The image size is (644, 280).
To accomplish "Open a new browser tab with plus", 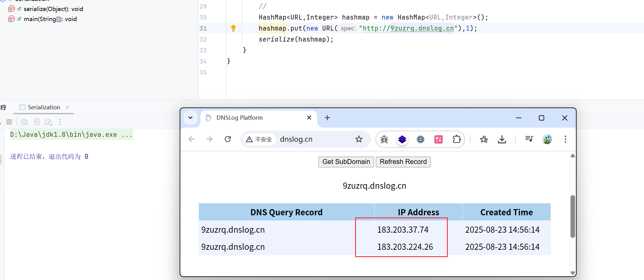I will tap(327, 118).
